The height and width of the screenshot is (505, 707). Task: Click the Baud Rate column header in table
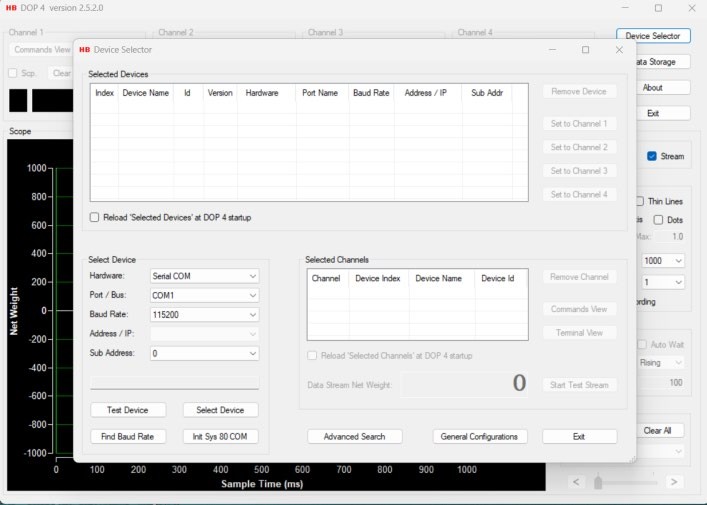click(x=371, y=93)
